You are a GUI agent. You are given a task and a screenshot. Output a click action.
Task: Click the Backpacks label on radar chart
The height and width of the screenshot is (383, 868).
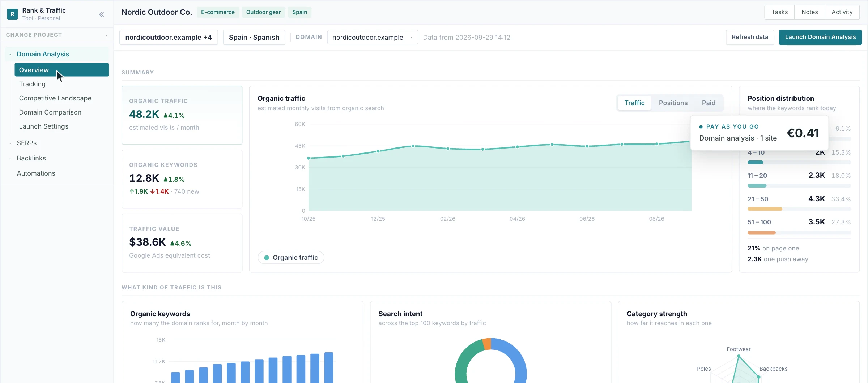pos(773,369)
